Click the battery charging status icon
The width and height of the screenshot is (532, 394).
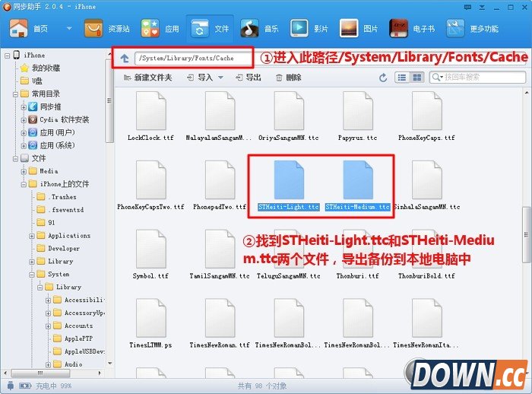(x=25, y=386)
